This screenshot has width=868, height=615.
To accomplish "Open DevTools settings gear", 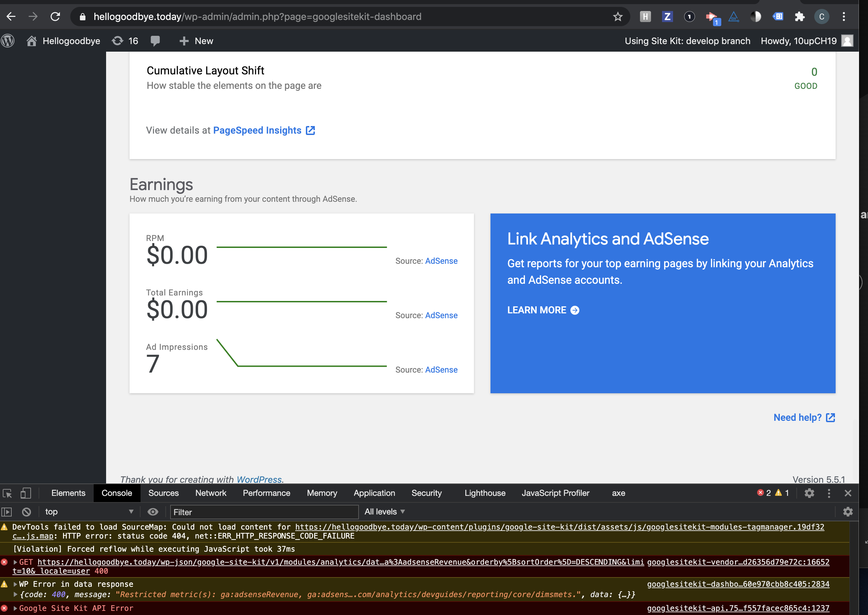I will (x=809, y=493).
